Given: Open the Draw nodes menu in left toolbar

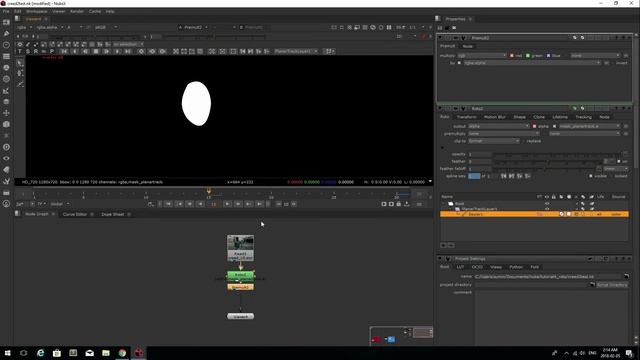Looking at the screenshot, I should [x=6, y=33].
